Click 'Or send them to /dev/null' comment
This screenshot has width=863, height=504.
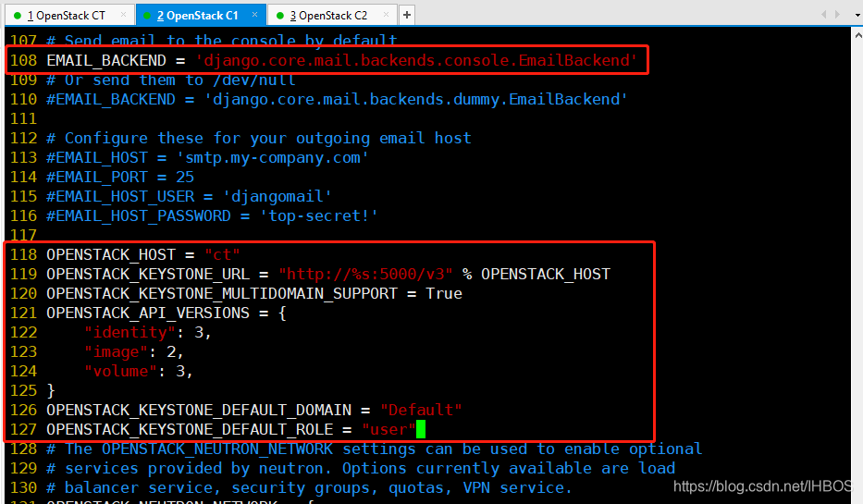(x=171, y=80)
